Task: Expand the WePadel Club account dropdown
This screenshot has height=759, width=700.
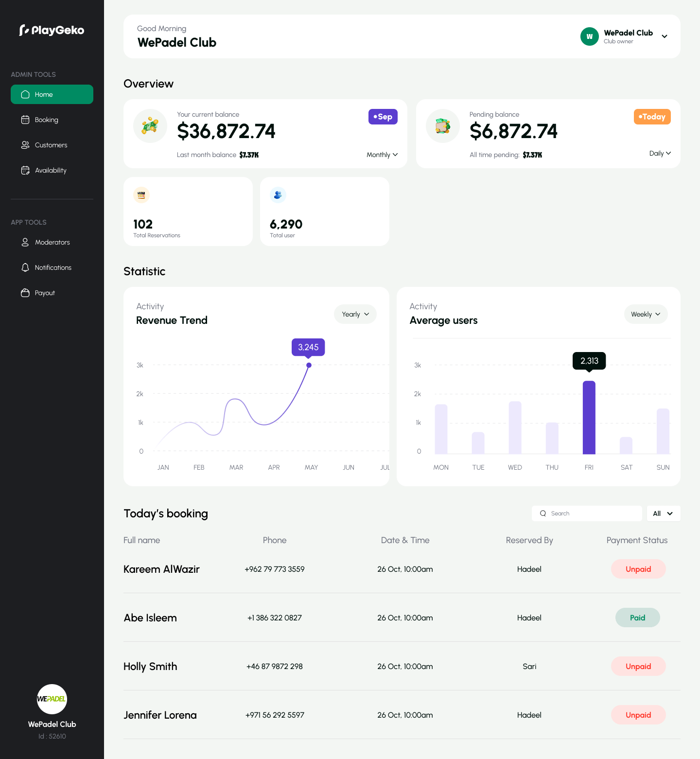Action: pos(665,36)
